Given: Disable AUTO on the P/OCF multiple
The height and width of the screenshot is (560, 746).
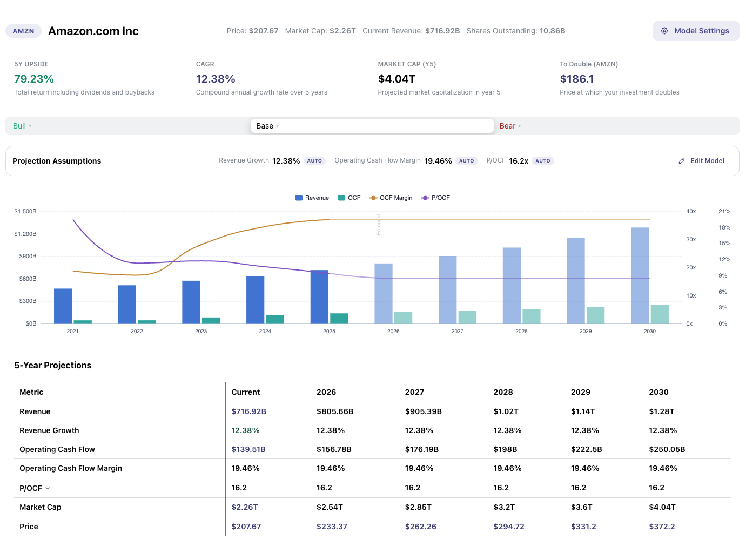Looking at the screenshot, I should [x=543, y=160].
